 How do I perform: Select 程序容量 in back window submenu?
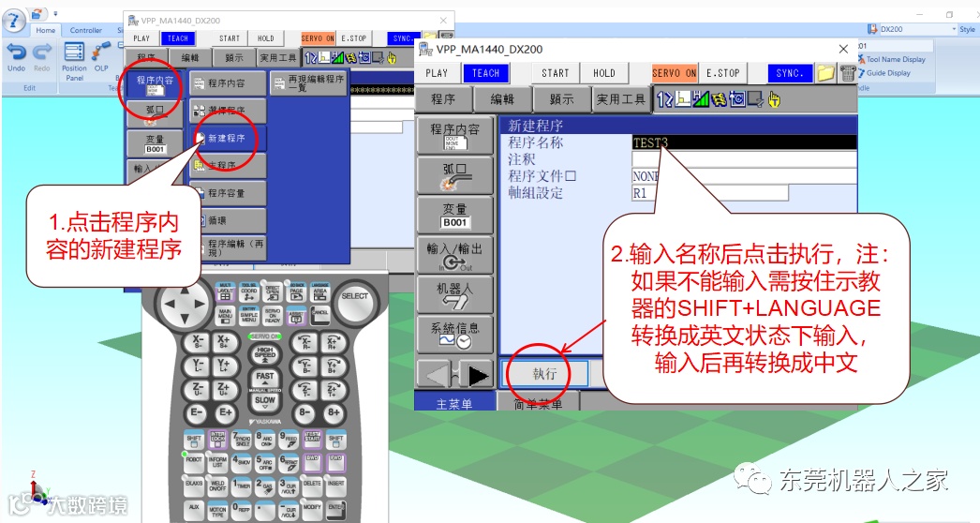[x=228, y=193]
